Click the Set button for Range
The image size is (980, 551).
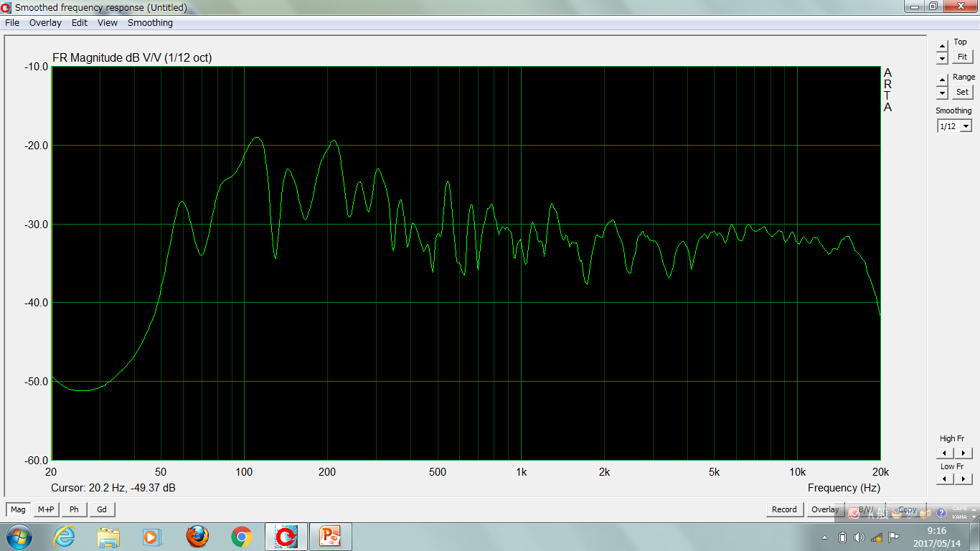pos(962,92)
